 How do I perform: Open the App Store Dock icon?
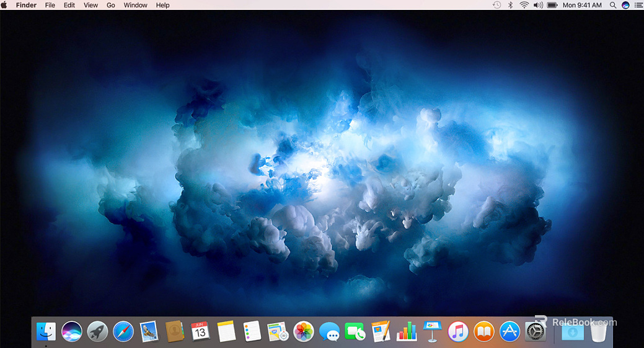[x=509, y=331]
